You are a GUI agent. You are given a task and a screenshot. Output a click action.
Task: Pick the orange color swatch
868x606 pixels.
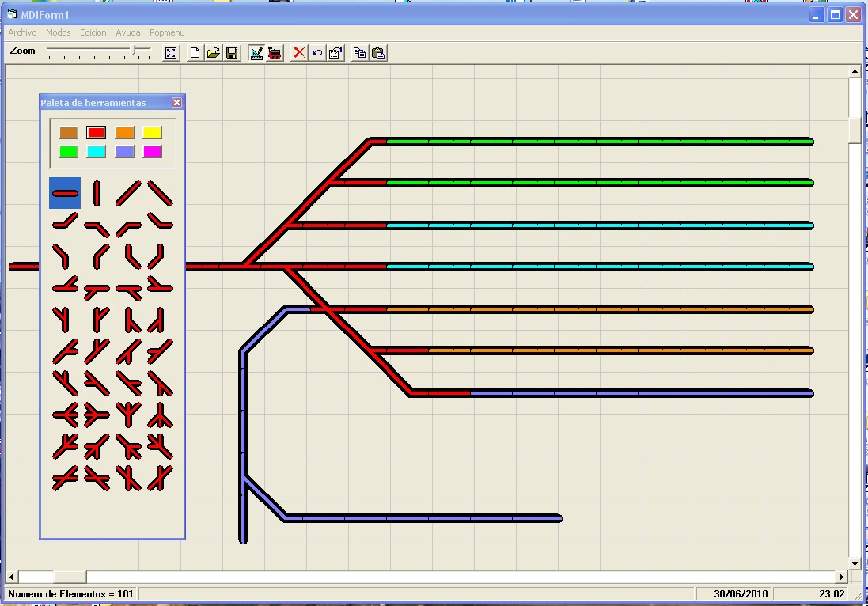pos(124,132)
